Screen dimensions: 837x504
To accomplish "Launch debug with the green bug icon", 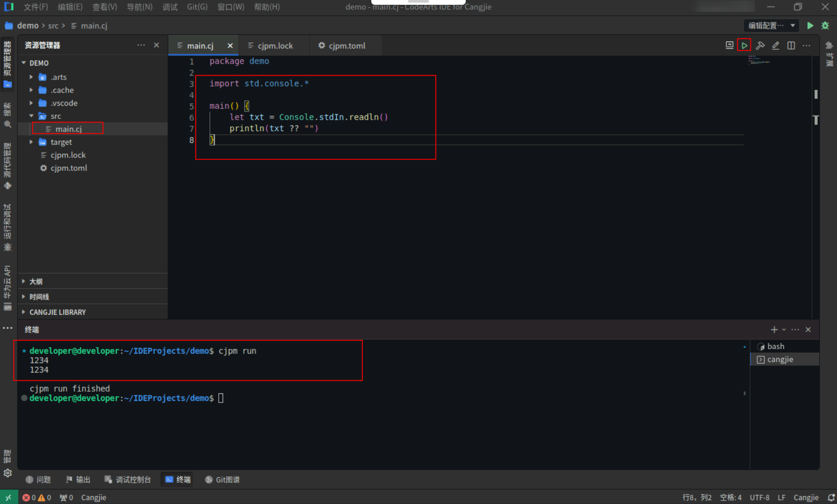I will click(x=825, y=26).
